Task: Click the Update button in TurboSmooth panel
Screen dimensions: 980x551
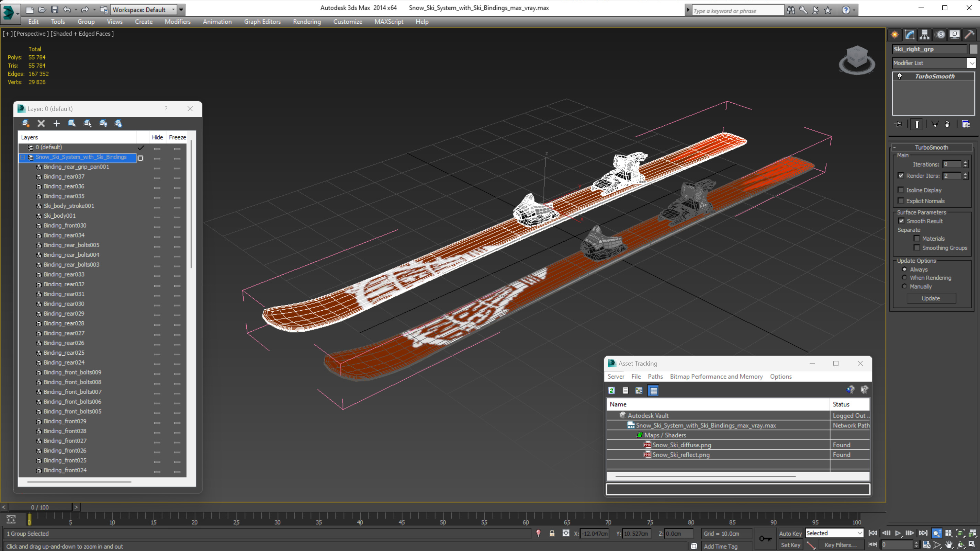Action: click(931, 298)
